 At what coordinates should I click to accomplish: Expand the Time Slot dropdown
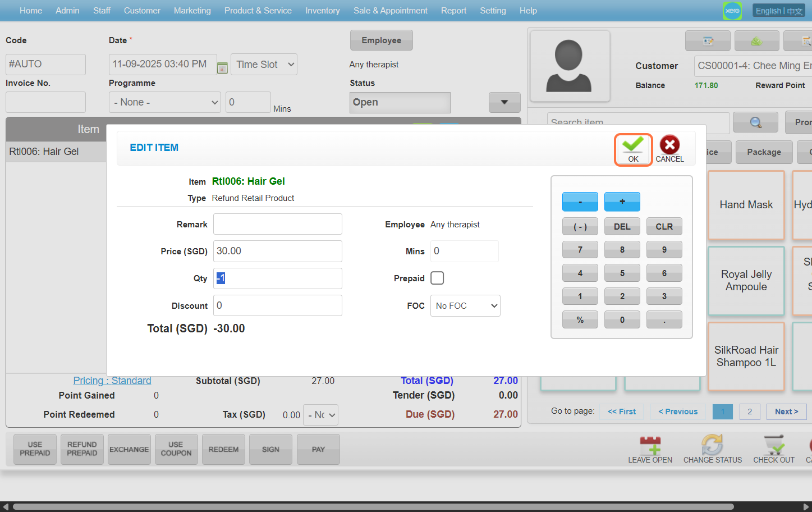265,65
